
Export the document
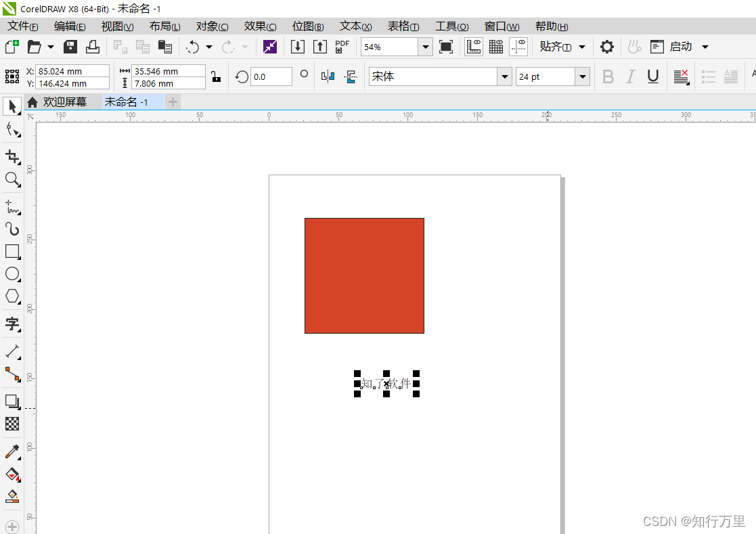(320, 47)
